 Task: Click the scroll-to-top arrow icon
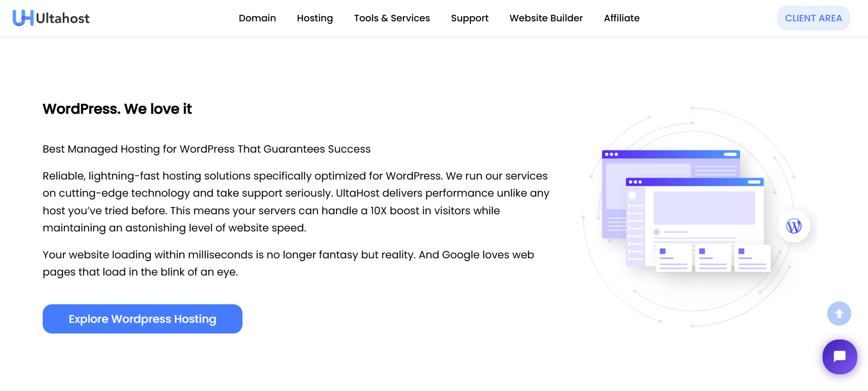point(839,314)
